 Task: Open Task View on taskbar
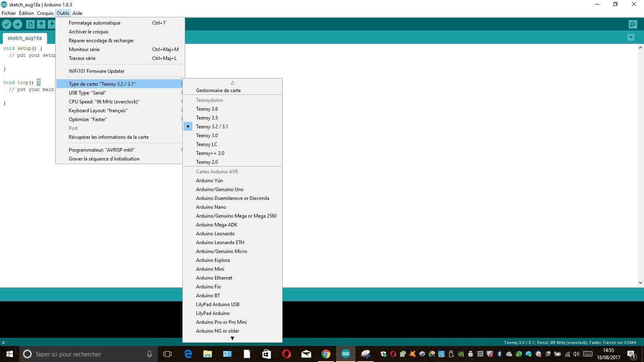pyautogui.click(x=167, y=354)
